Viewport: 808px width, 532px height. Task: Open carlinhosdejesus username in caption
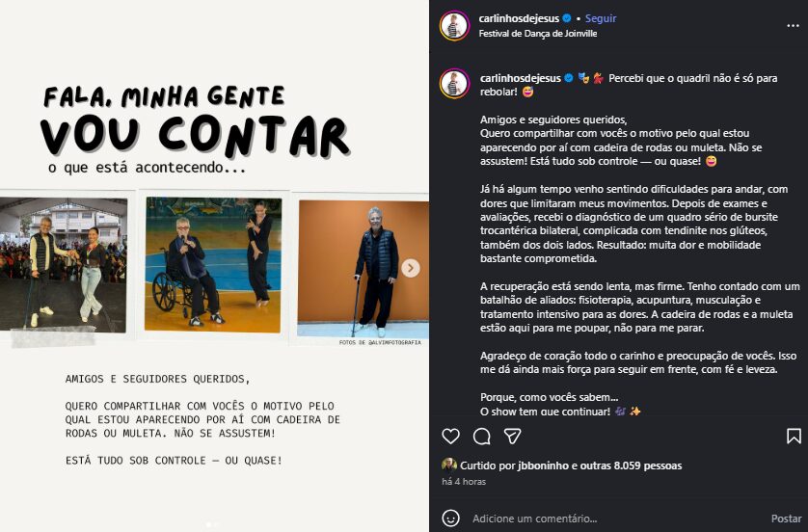521,78
